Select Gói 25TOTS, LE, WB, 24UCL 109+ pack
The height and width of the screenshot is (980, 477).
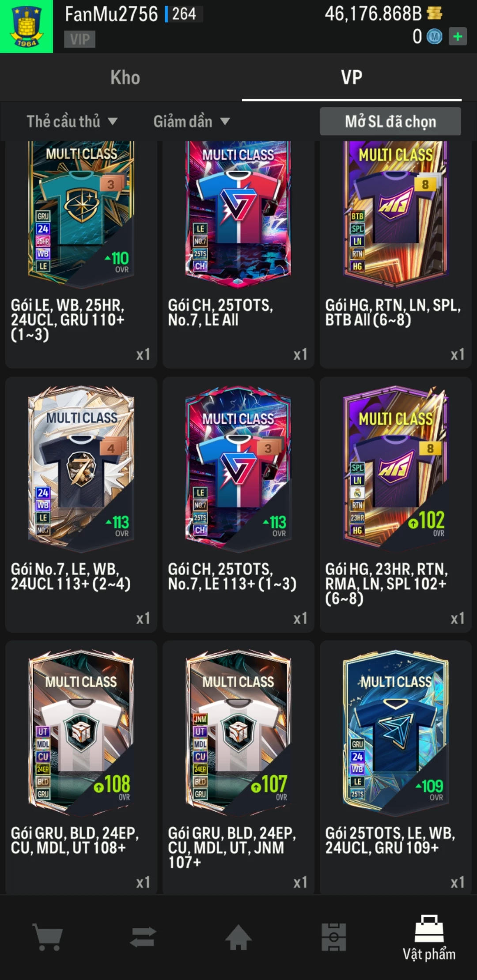pos(396,768)
